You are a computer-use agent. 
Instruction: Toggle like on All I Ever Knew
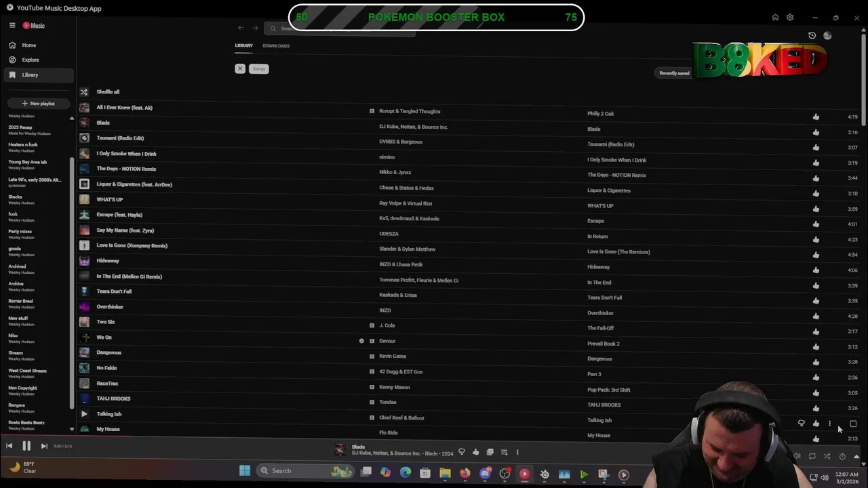[x=816, y=117]
